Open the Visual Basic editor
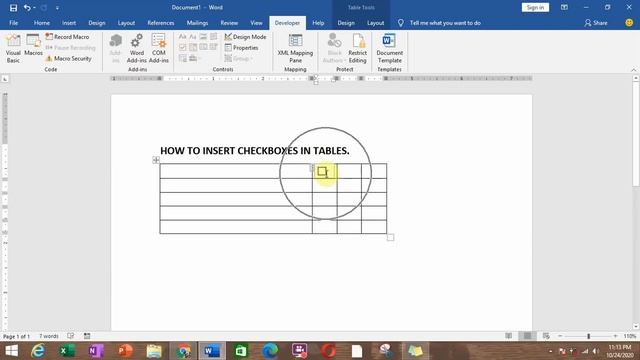The image size is (640, 360). pos(13,48)
